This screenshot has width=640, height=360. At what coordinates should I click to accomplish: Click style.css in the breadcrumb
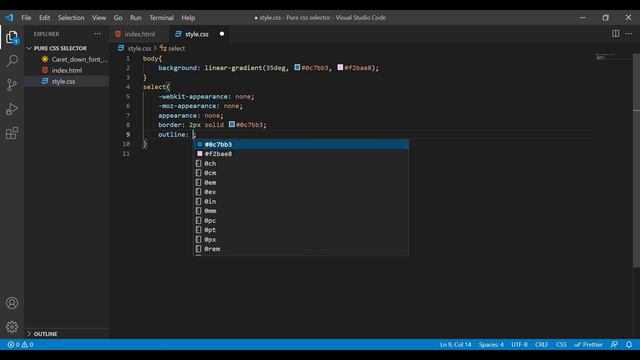pyautogui.click(x=139, y=48)
